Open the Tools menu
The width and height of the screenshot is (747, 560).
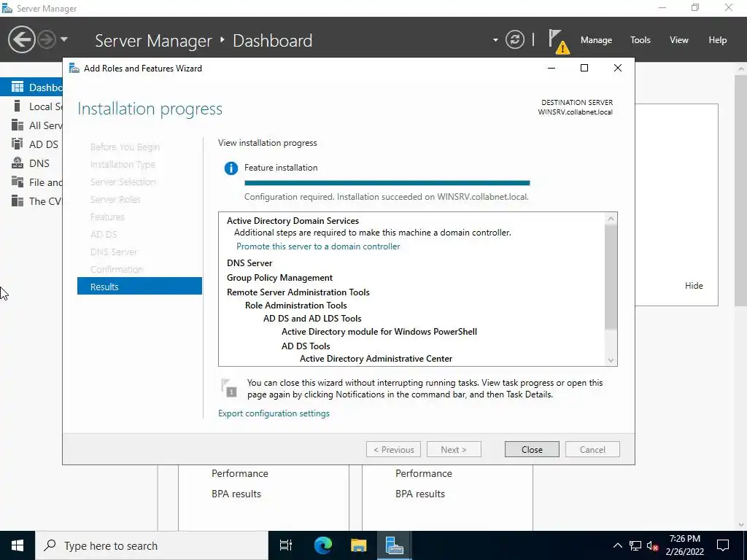click(x=640, y=40)
